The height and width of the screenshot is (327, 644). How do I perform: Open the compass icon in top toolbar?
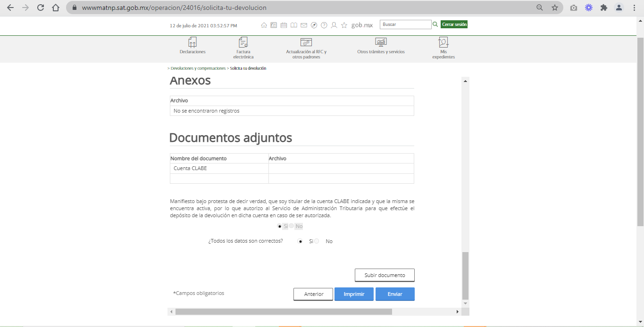pos(314,25)
